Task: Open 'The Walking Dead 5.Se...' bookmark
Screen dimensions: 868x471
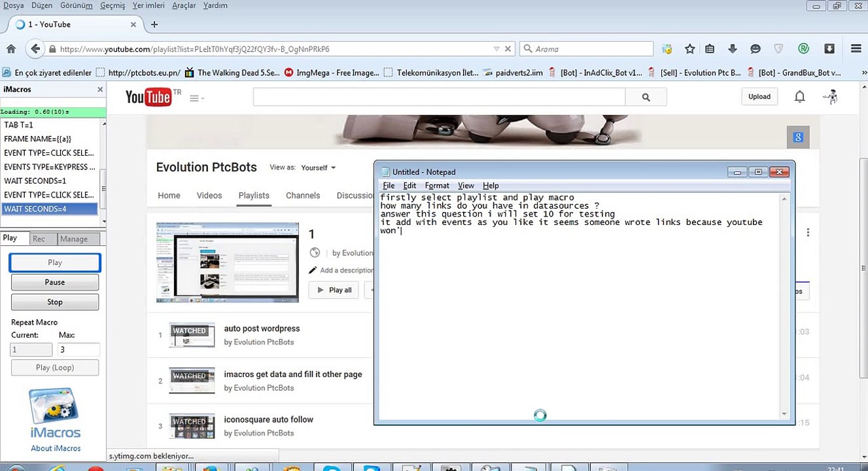Action: click(233, 73)
